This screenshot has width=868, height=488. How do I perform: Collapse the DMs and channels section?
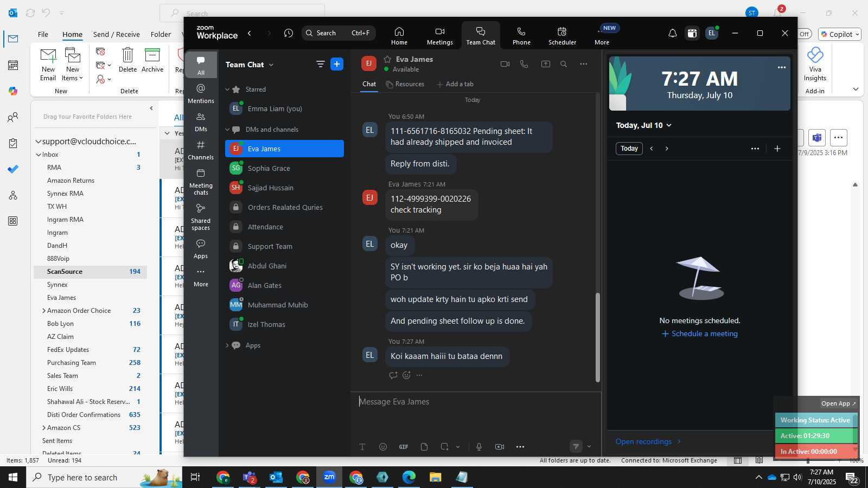click(x=227, y=130)
